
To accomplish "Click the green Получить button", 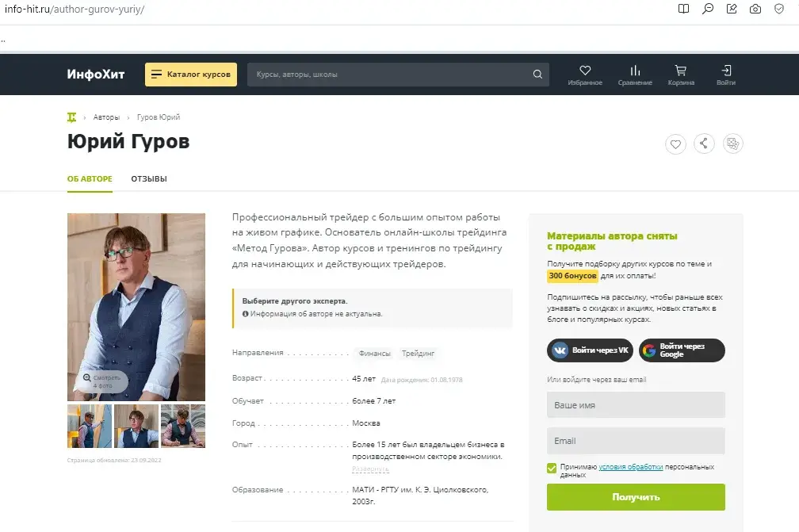I will point(636,497).
